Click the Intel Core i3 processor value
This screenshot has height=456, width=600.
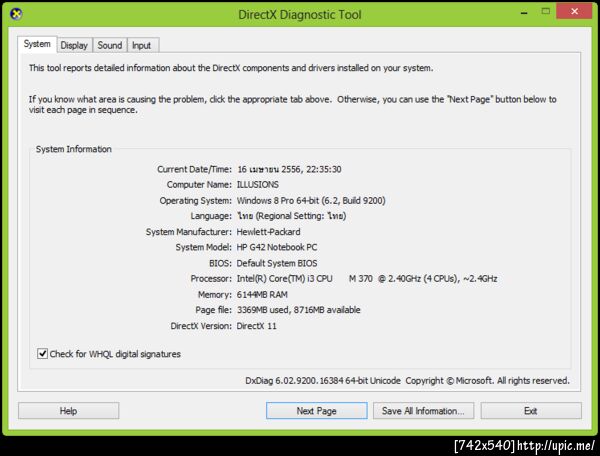coord(367,278)
